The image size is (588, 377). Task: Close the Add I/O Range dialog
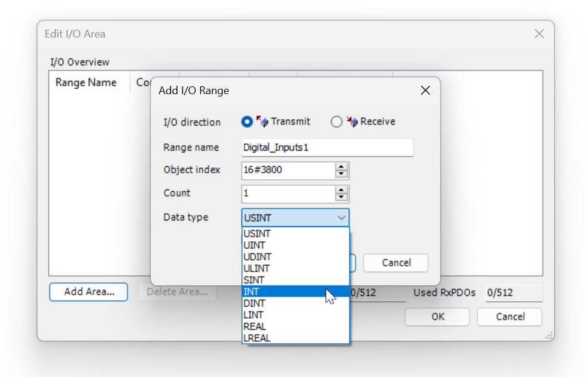pos(425,90)
